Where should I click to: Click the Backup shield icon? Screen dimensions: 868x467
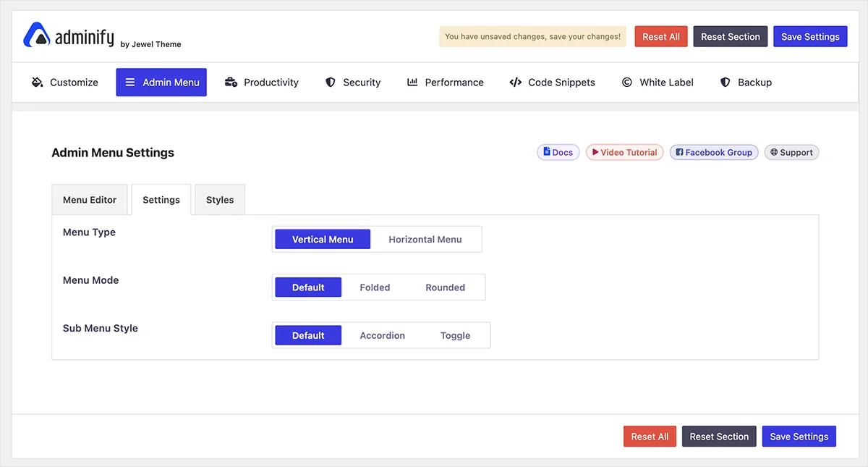[726, 83]
